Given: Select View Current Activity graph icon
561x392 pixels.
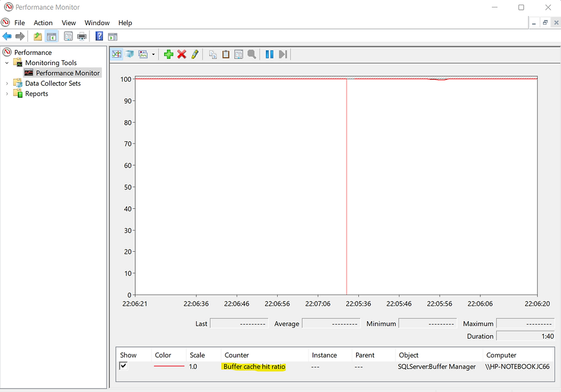Looking at the screenshot, I should pyautogui.click(x=117, y=54).
